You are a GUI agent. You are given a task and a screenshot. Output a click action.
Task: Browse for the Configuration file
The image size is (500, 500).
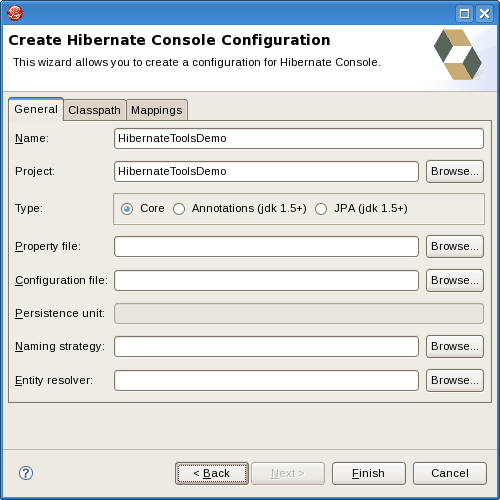(455, 280)
